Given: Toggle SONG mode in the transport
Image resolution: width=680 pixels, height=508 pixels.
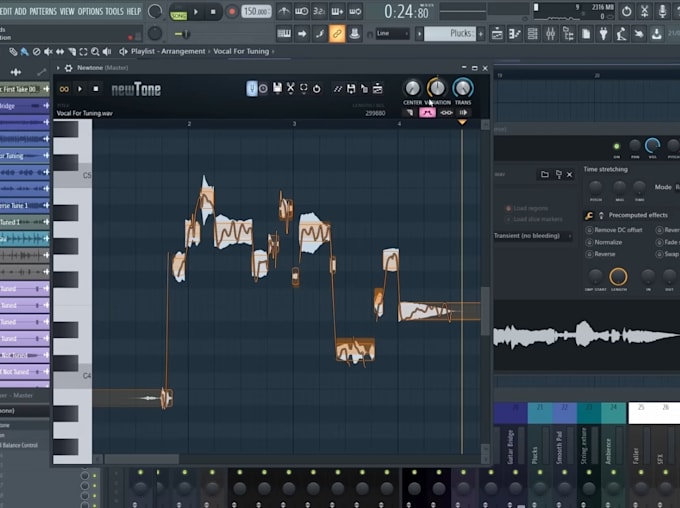Looking at the screenshot, I should (x=178, y=15).
